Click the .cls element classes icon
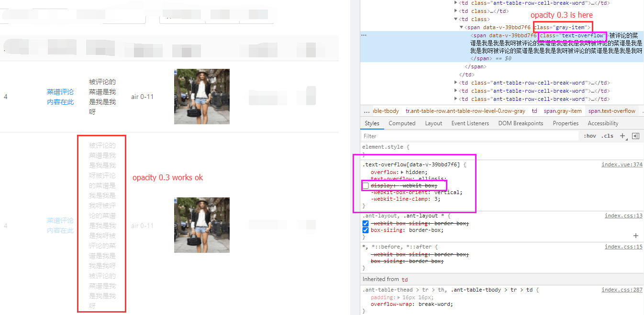Image resolution: width=644 pixels, height=315 pixels. (x=607, y=136)
